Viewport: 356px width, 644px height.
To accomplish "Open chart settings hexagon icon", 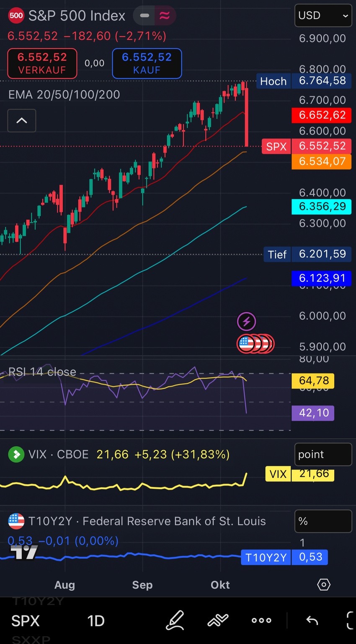I will [324, 584].
